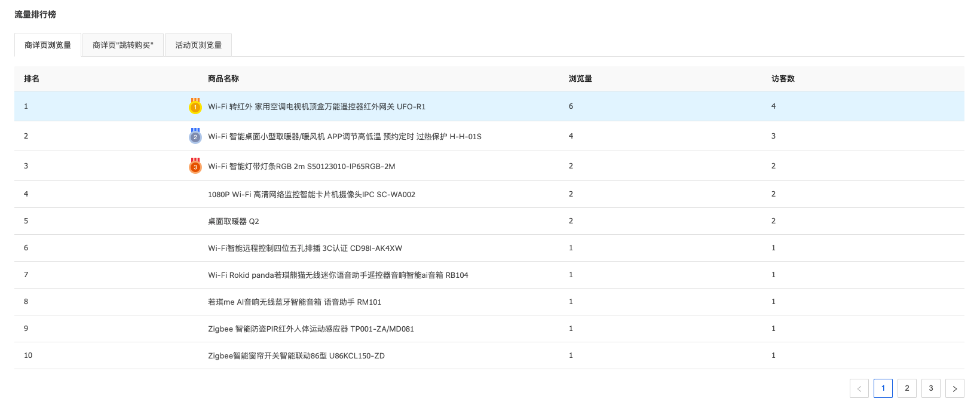Select Rokid panda 若琪熊猫 RB104 name
The image size is (980, 420).
(338, 275)
